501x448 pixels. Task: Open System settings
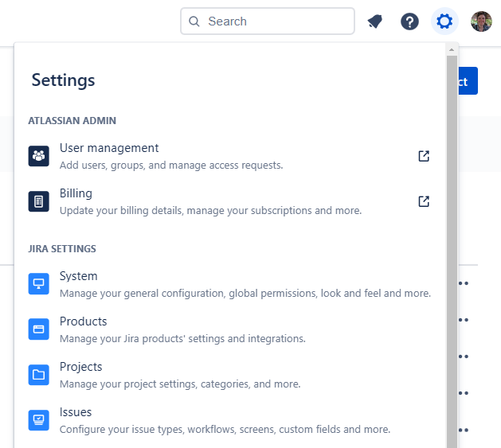[229, 284]
